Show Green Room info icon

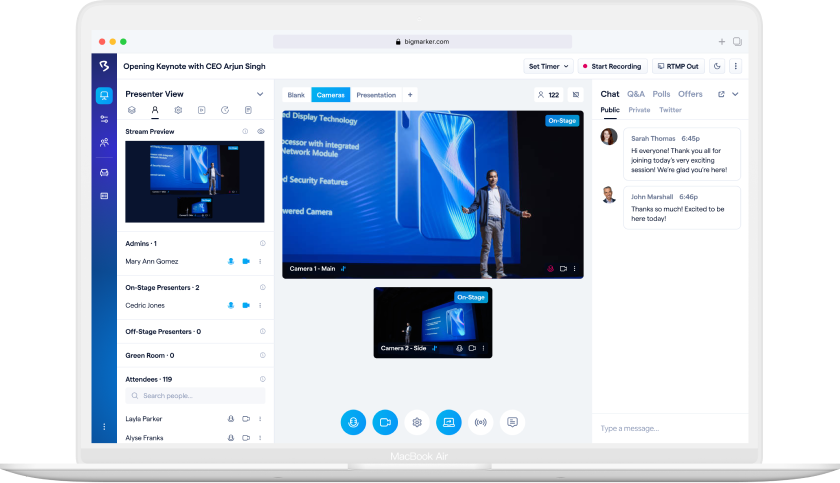click(x=262, y=355)
